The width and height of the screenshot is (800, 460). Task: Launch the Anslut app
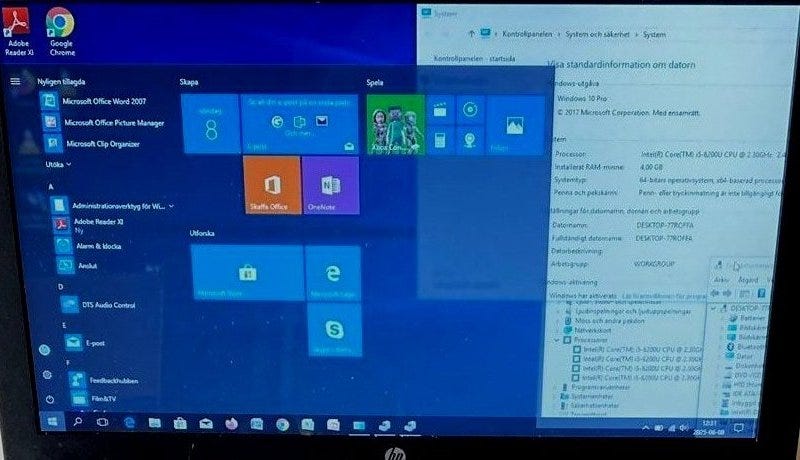pos(77,265)
